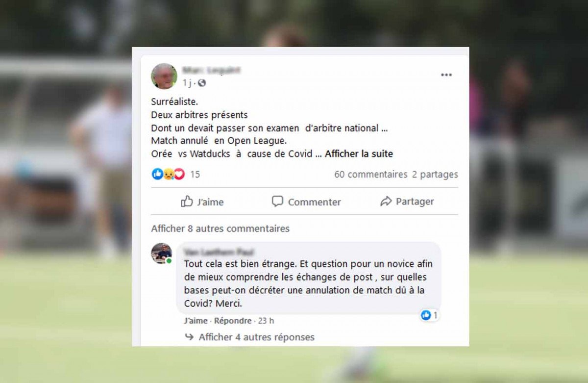588x383 pixels.
Task: Click the red heart reaction emoji
Action: pos(179,174)
